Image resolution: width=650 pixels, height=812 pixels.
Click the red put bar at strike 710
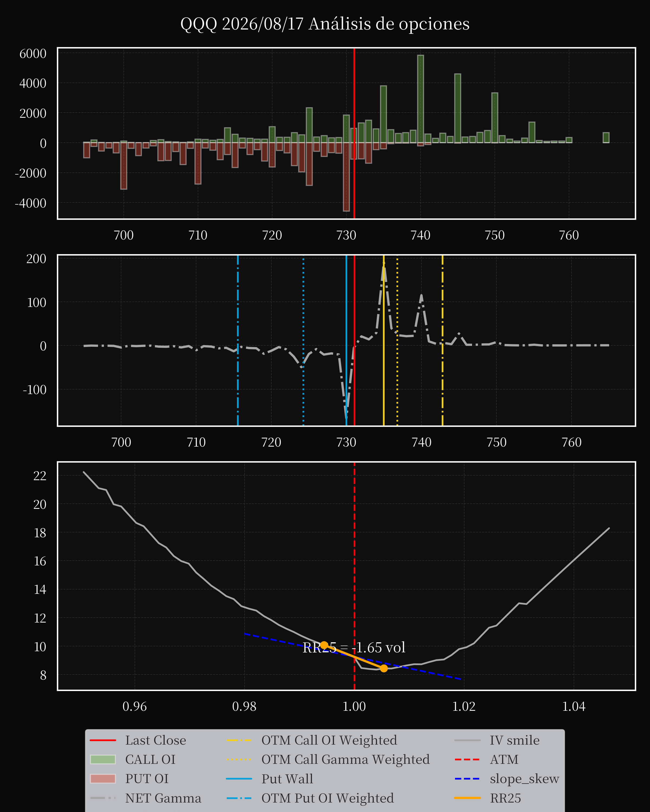coord(198,163)
